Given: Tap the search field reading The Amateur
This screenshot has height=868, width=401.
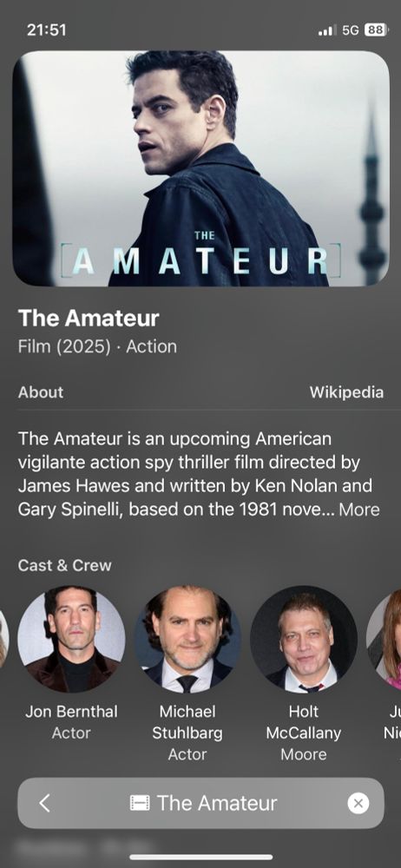Looking at the screenshot, I should (200, 803).
